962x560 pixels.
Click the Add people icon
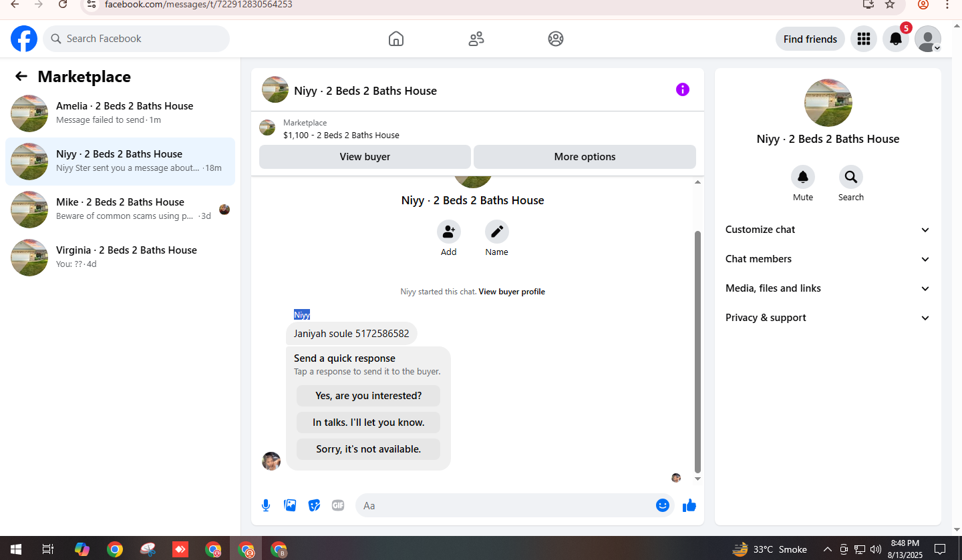[449, 232]
